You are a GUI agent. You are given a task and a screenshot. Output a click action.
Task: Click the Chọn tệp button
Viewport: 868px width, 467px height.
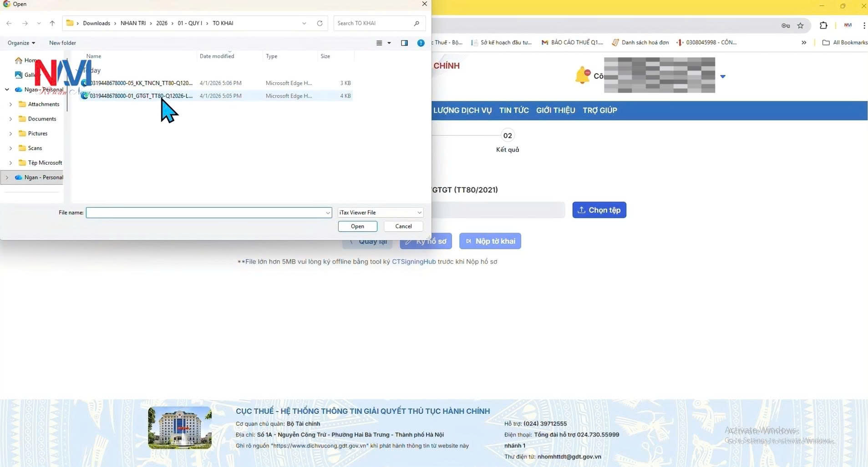(x=599, y=210)
